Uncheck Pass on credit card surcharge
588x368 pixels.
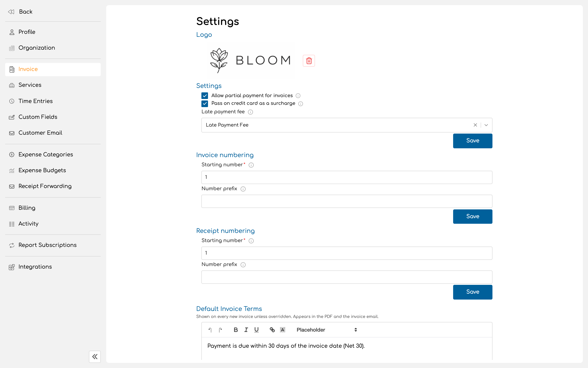205,104
